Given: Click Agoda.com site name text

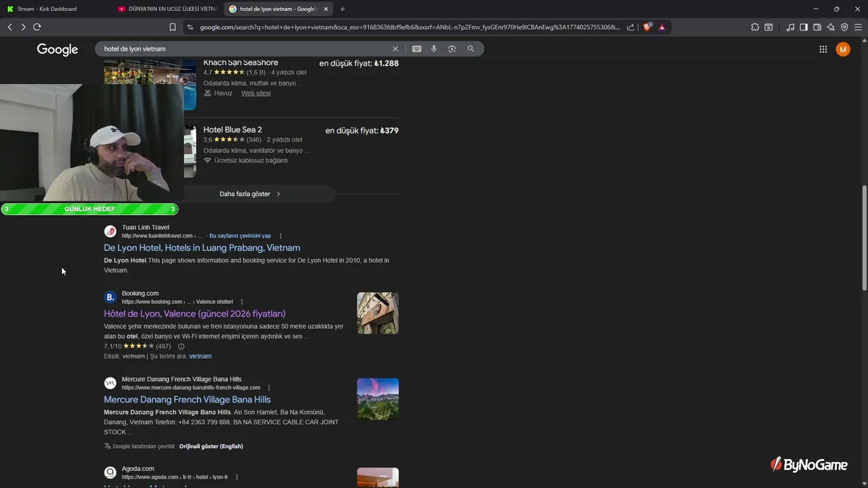Looking at the screenshot, I should [x=138, y=468].
